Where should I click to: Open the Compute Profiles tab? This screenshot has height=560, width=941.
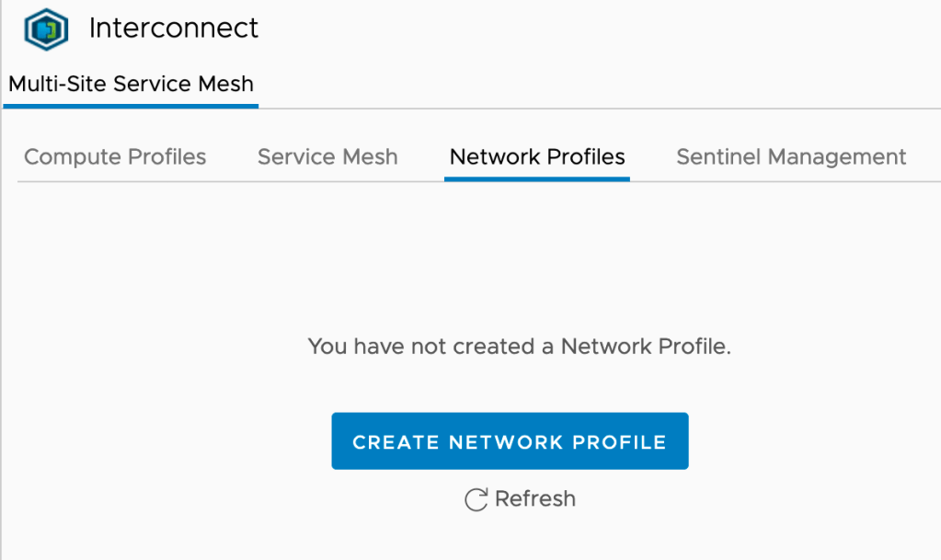115,157
